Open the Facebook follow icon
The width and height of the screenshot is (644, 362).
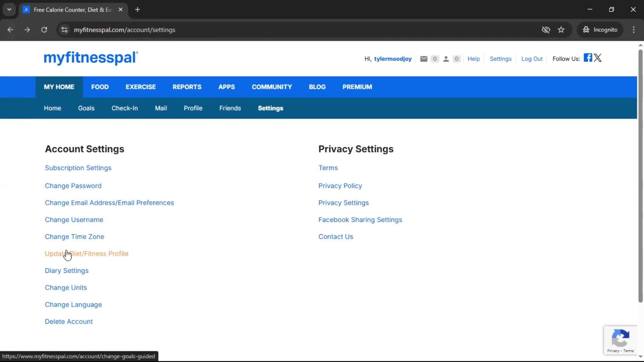(588, 58)
